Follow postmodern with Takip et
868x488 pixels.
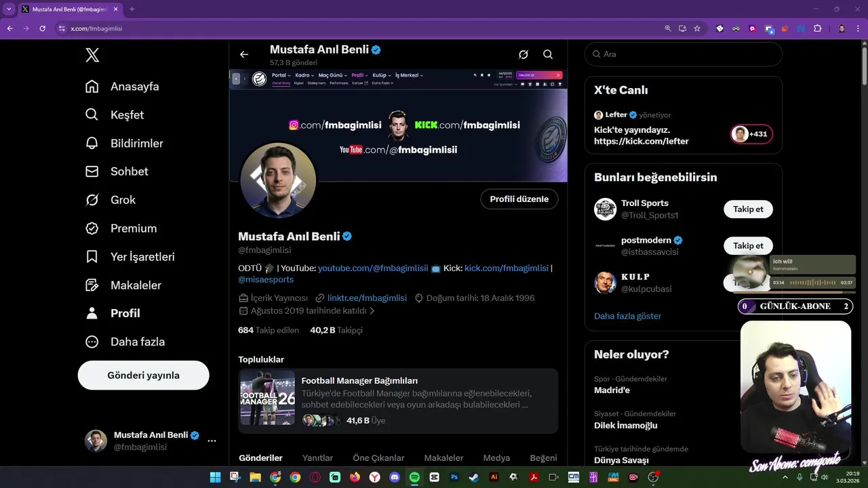(748, 246)
